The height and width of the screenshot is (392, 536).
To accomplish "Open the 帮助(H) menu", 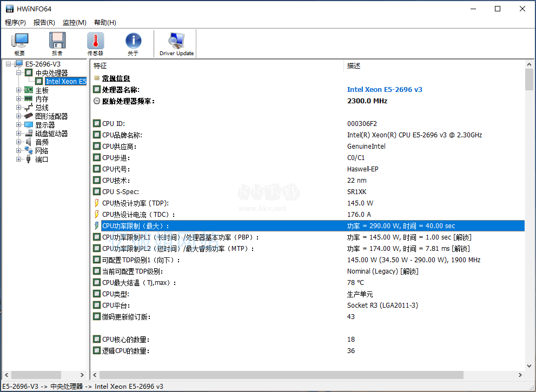I will (x=105, y=23).
